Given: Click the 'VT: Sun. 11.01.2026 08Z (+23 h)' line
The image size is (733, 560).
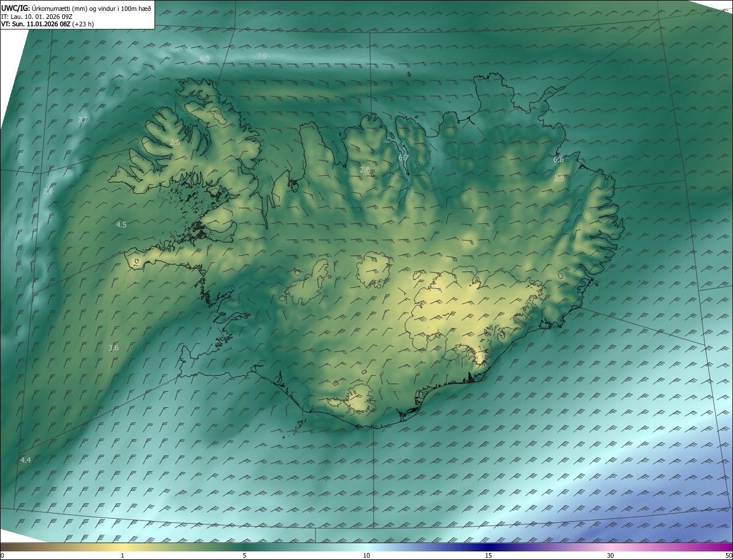Looking at the screenshot, I should (48, 24).
